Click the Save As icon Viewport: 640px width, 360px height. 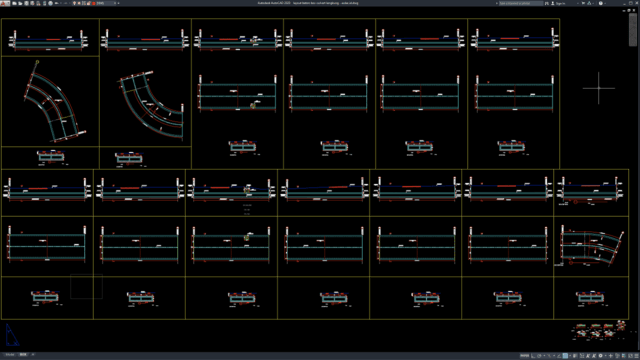(32, 3)
